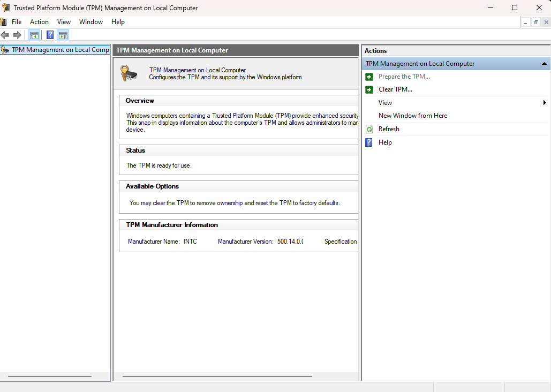The image size is (551, 392).
Task: Go forward with the toolbar Forward arrow
Action: point(17,35)
